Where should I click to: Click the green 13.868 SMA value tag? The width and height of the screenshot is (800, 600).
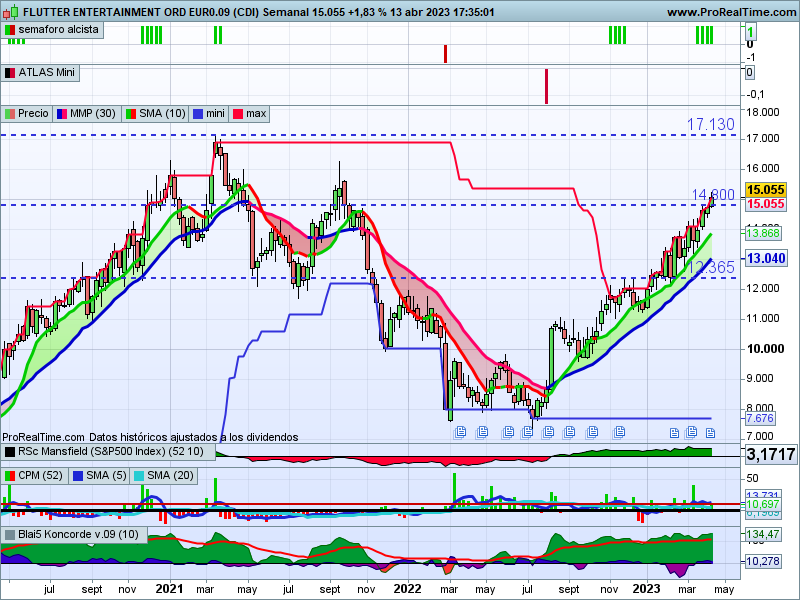pyautogui.click(x=762, y=234)
